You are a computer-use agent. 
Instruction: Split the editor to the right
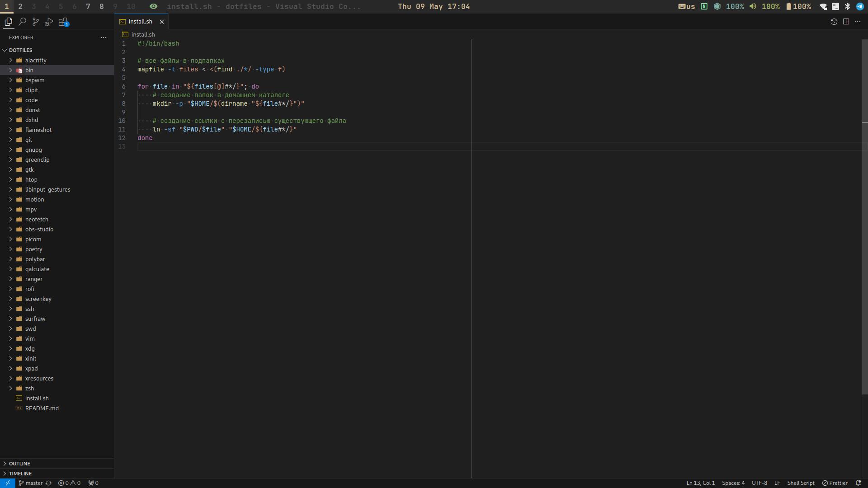tap(846, 22)
